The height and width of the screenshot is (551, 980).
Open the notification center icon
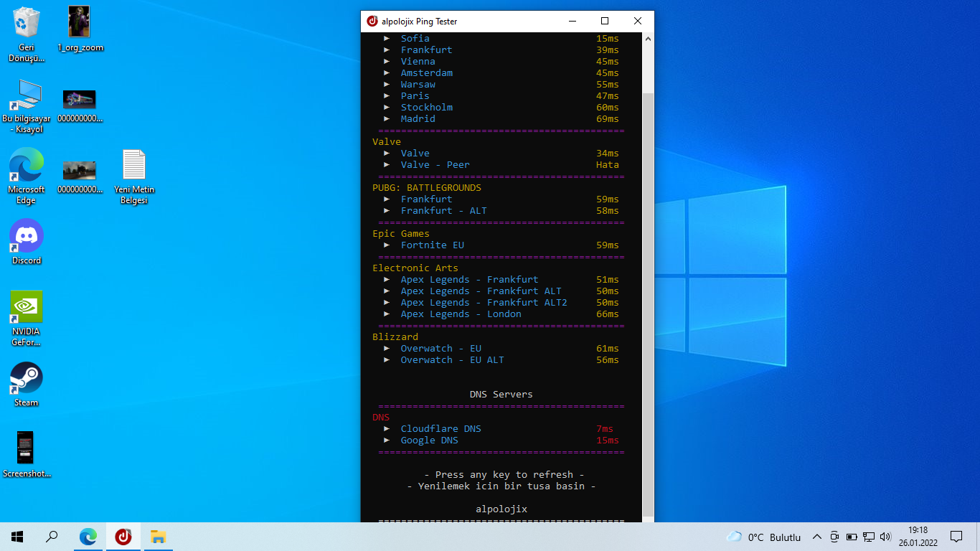956,537
